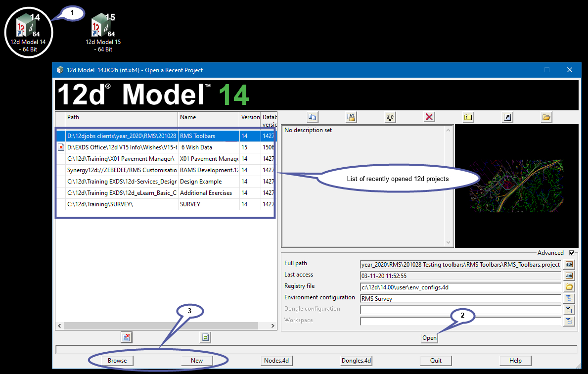Screen dimensions: 588x374
Task: Click the Full path input field
Action: pyautogui.click(x=460, y=265)
